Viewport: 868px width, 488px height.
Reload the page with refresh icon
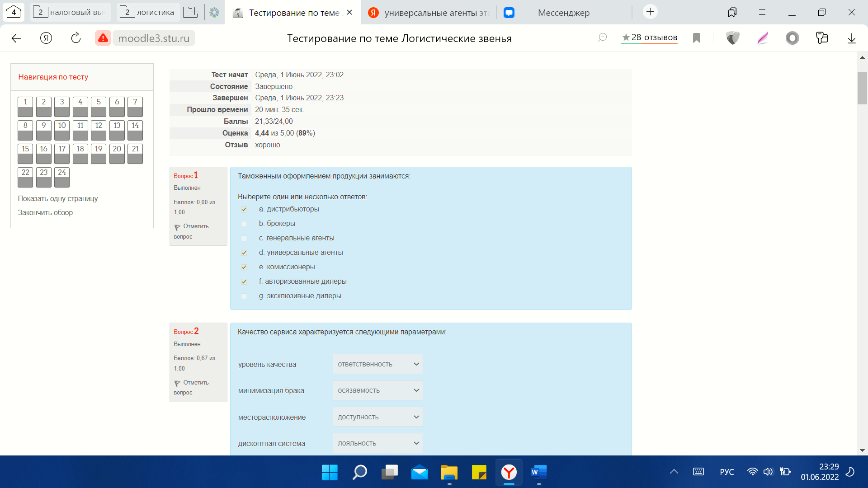[76, 38]
